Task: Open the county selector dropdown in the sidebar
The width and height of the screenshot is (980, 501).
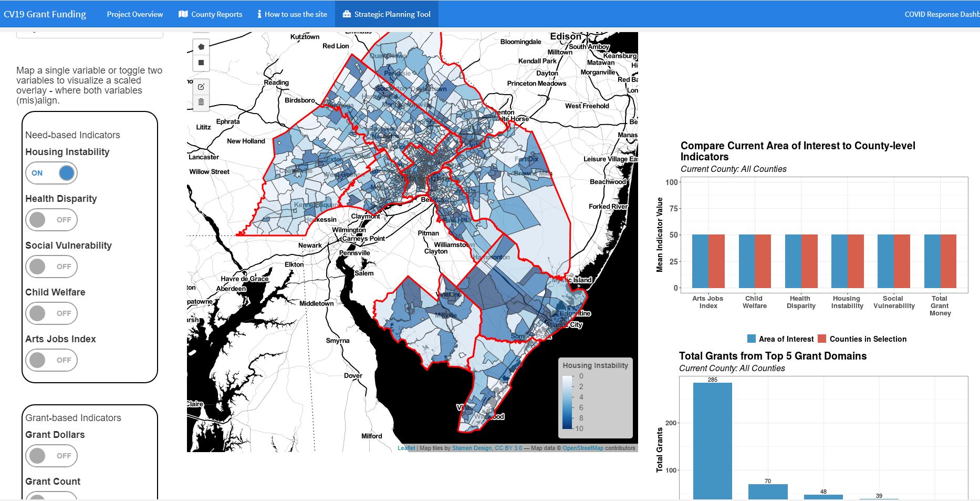Action: click(89, 32)
